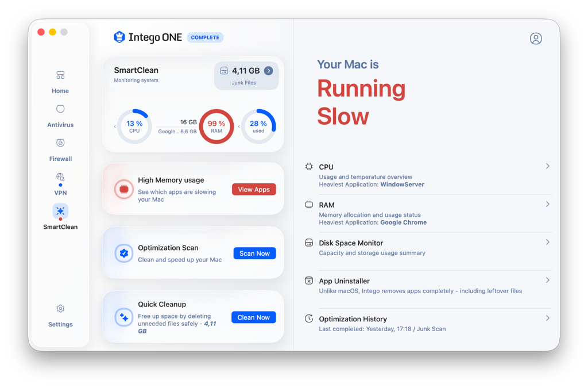Open the Firewall icon in sidebar
Viewport: 588px width, 388px height.
[x=60, y=143]
